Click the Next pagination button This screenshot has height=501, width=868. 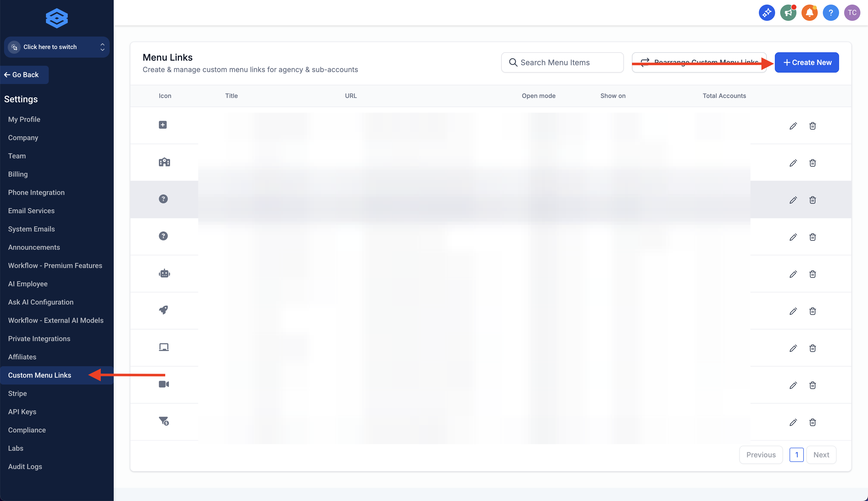point(821,455)
